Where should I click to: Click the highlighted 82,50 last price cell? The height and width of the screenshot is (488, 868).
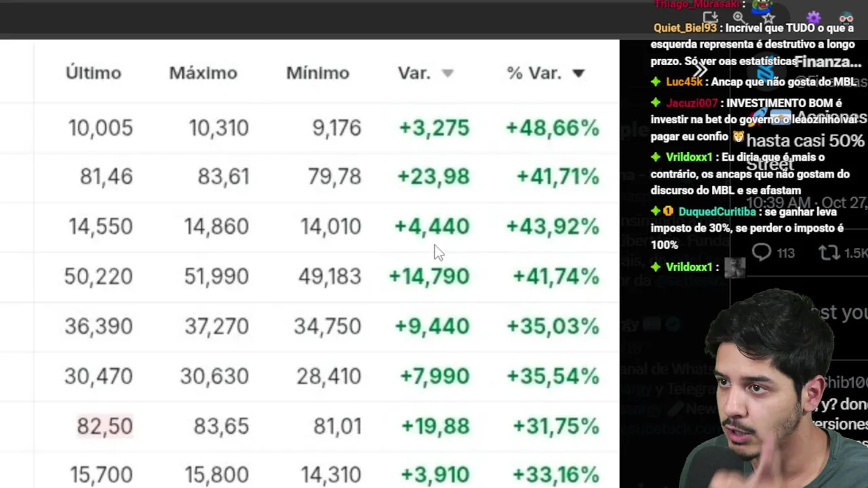104,426
